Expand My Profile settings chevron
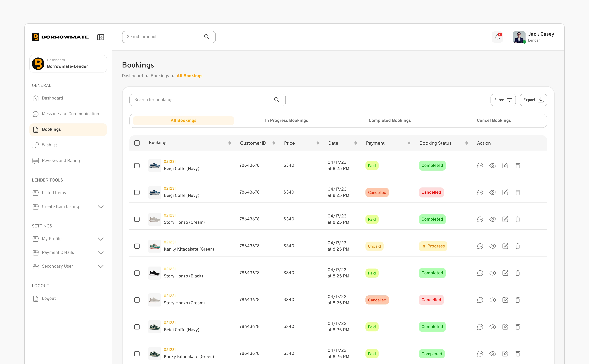 pyautogui.click(x=101, y=239)
